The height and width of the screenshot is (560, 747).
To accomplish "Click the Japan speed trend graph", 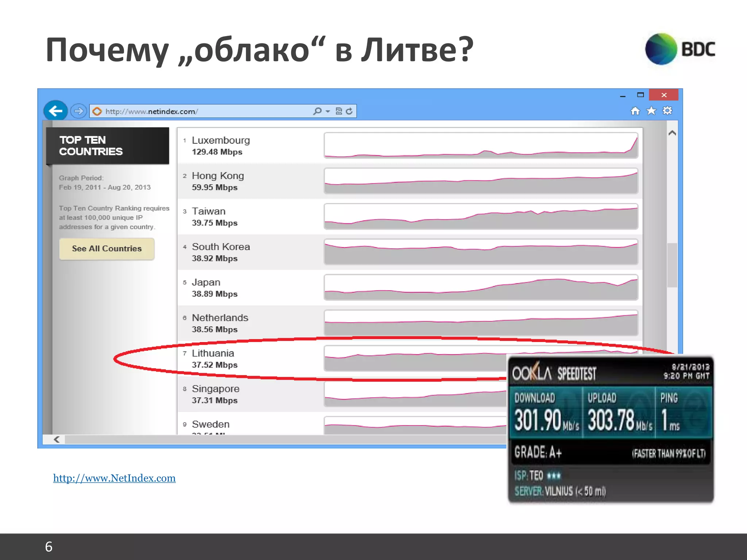I will (x=481, y=287).
